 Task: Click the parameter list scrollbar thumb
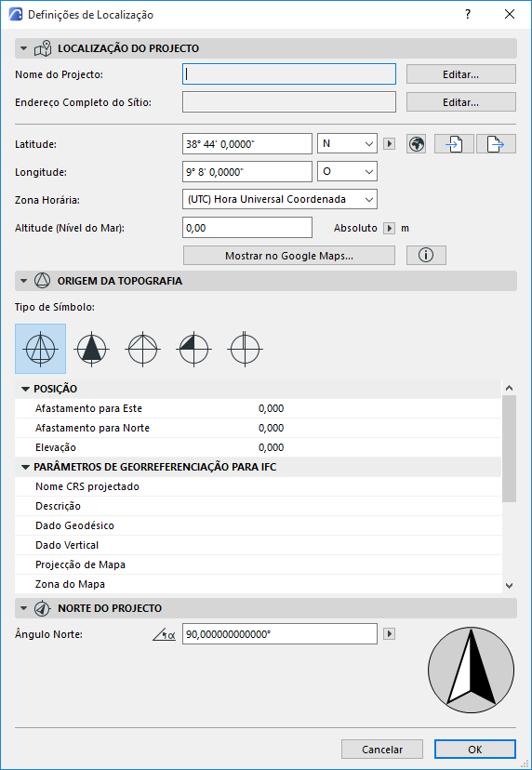[510, 448]
